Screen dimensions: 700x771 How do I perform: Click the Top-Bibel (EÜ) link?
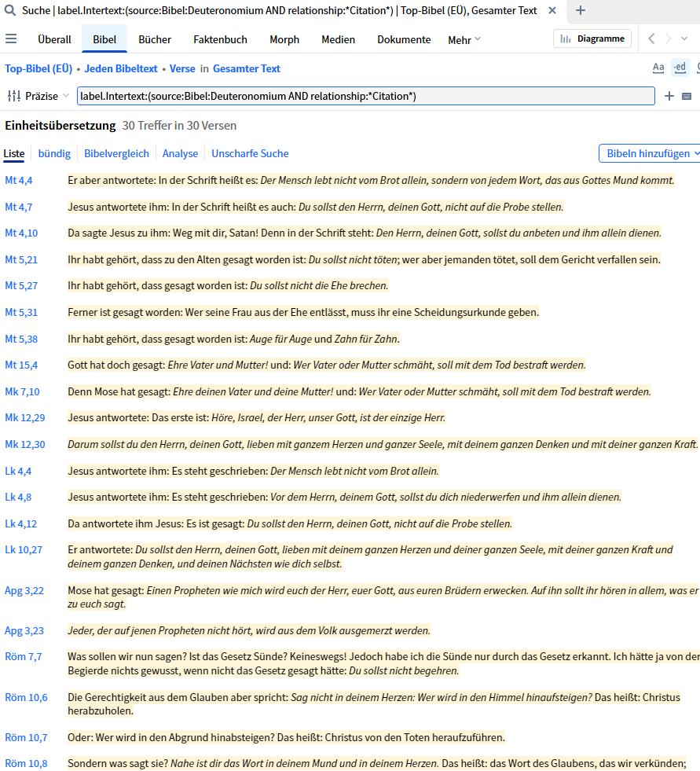(38, 68)
